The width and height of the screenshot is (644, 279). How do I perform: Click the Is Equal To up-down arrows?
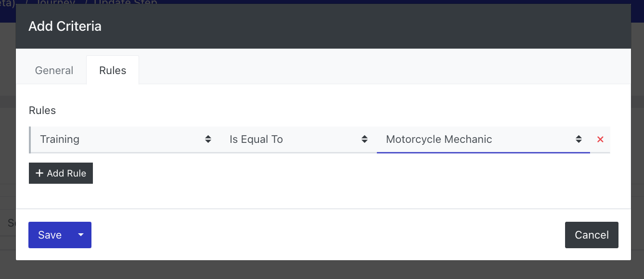pyautogui.click(x=364, y=139)
